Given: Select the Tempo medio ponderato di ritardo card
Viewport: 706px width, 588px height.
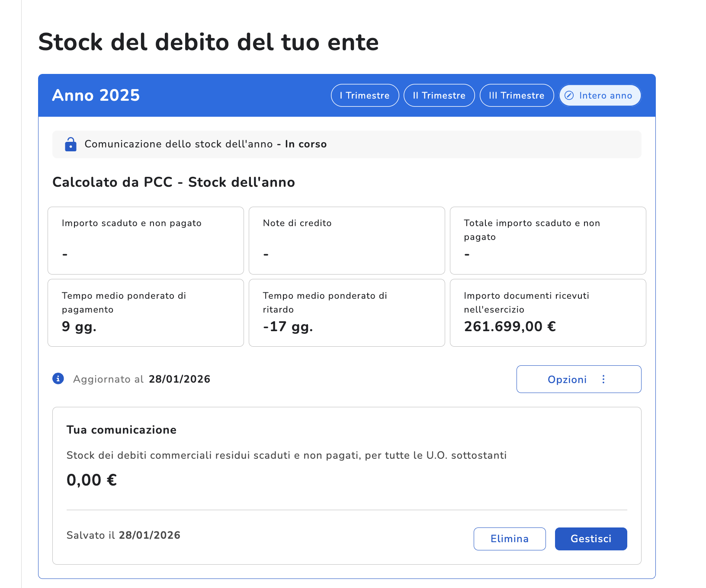Looking at the screenshot, I should coord(347,313).
